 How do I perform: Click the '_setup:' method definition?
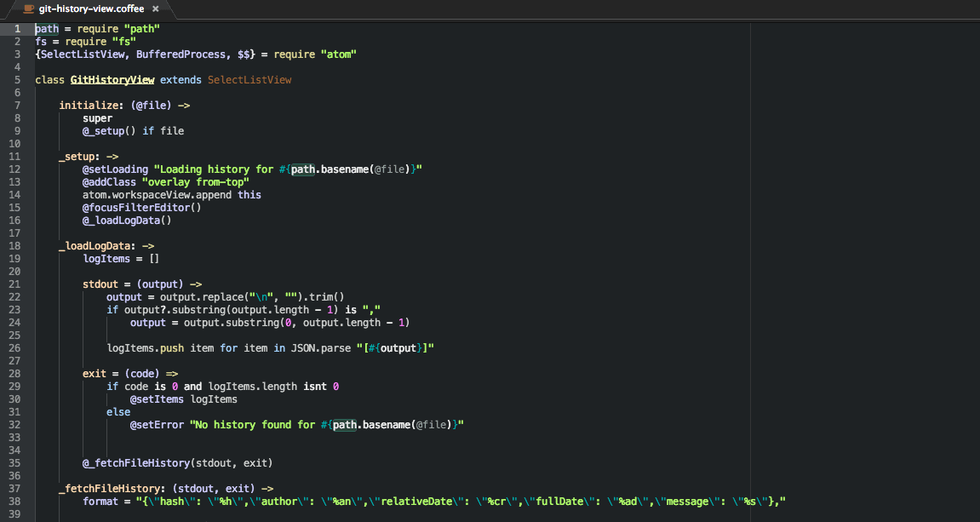tap(79, 157)
